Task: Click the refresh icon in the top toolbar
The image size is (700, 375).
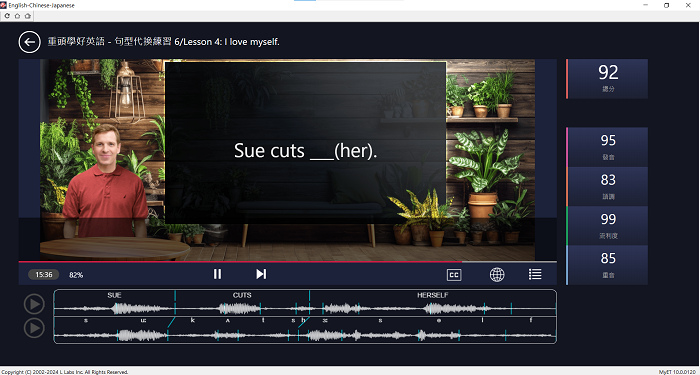Action: click(x=7, y=16)
